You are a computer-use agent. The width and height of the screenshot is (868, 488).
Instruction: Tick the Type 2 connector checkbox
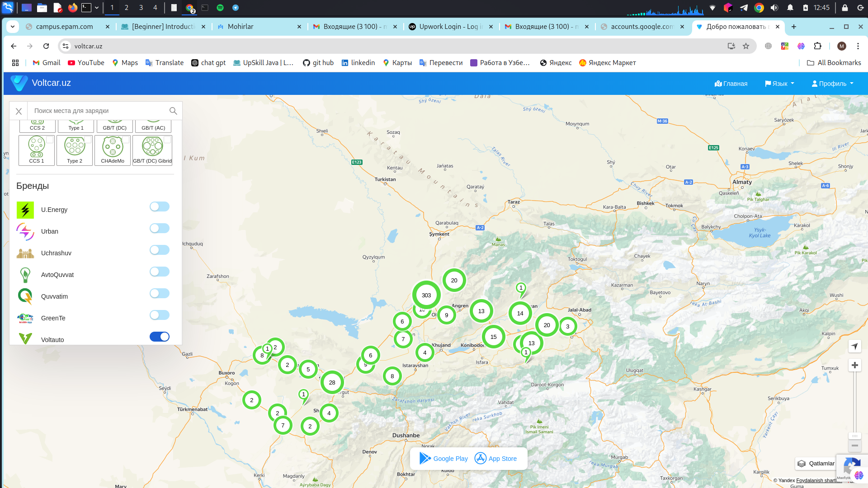click(88, 140)
